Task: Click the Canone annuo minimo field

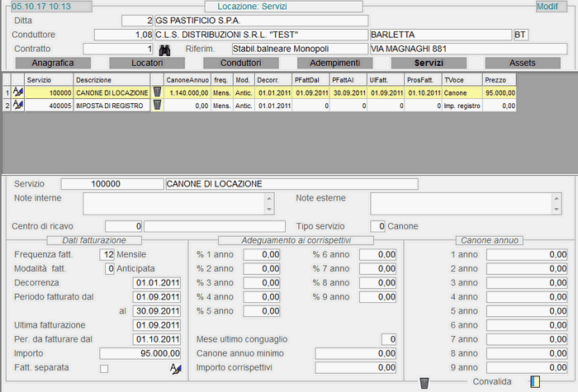Action: click(356, 354)
